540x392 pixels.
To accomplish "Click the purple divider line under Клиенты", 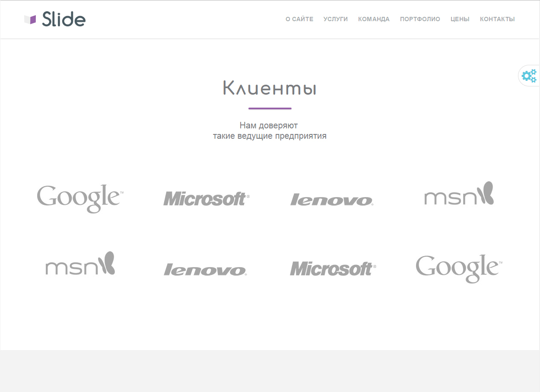I will [x=270, y=108].
